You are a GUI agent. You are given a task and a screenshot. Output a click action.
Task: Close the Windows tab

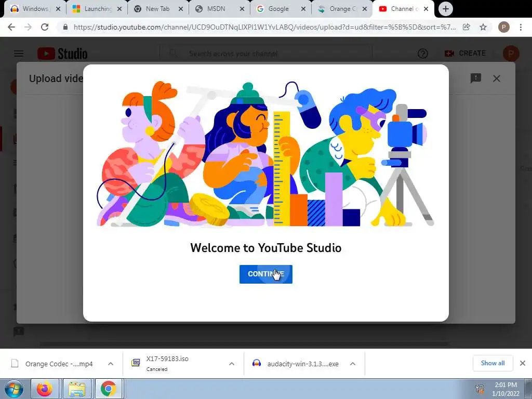tap(58, 9)
